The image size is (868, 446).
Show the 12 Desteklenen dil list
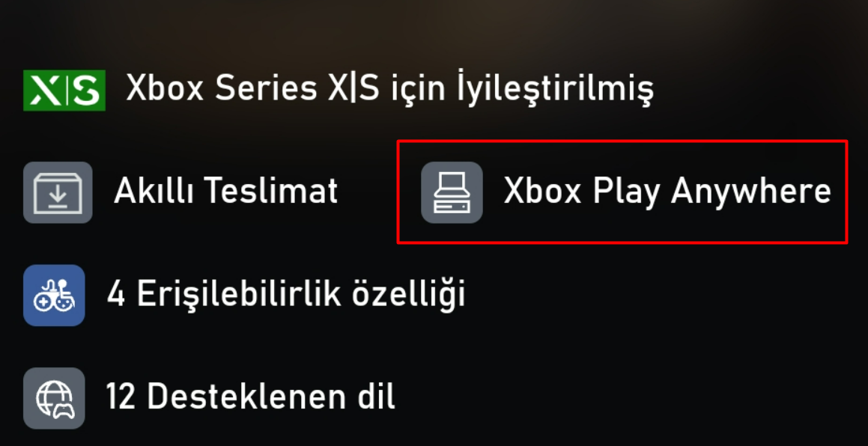click(251, 397)
